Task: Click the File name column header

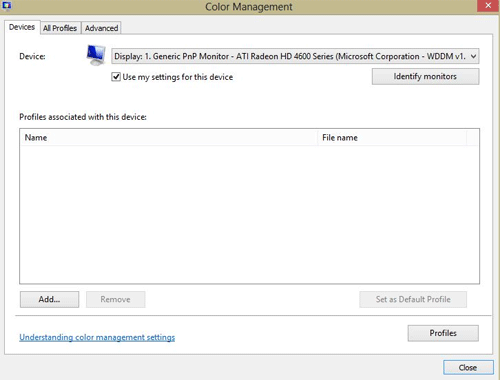Action: [392, 138]
